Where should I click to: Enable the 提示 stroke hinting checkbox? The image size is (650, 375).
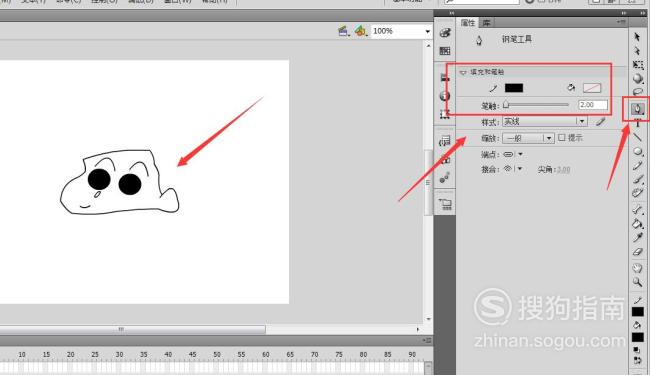coord(562,138)
